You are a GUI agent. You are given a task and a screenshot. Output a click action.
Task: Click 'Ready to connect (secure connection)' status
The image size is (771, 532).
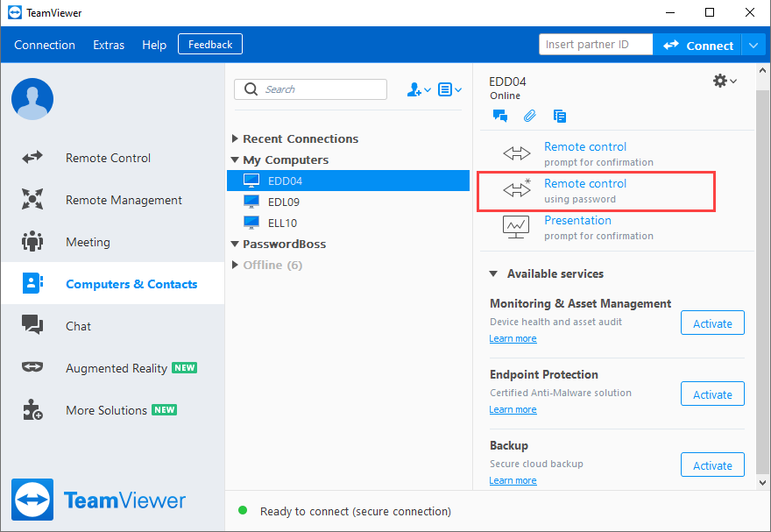click(x=356, y=511)
